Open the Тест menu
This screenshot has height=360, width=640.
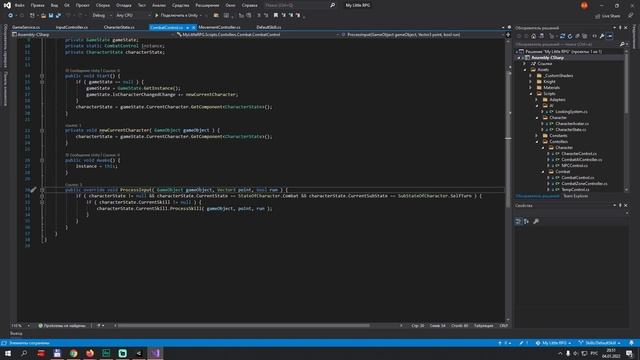pos(142,5)
